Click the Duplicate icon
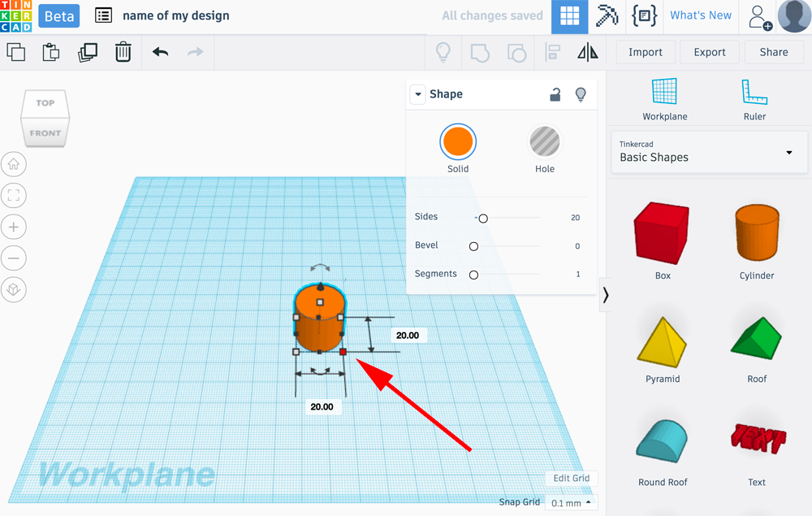Image resolution: width=812 pixels, height=516 pixels. point(88,52)
